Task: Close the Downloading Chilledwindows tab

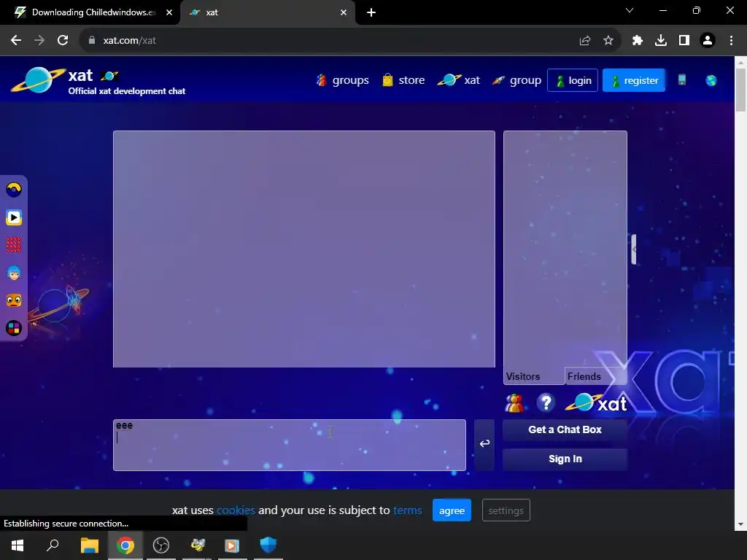Action: tap(169, 12)
